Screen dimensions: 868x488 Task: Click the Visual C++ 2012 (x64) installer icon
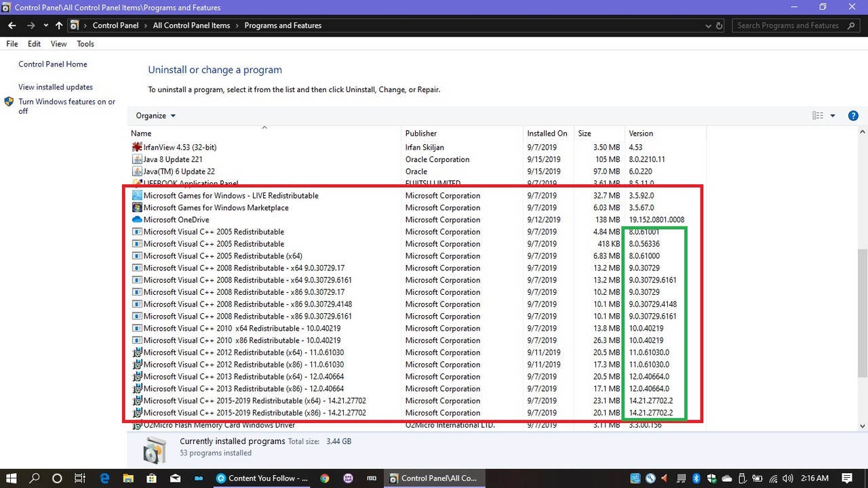tap(137, 352)
